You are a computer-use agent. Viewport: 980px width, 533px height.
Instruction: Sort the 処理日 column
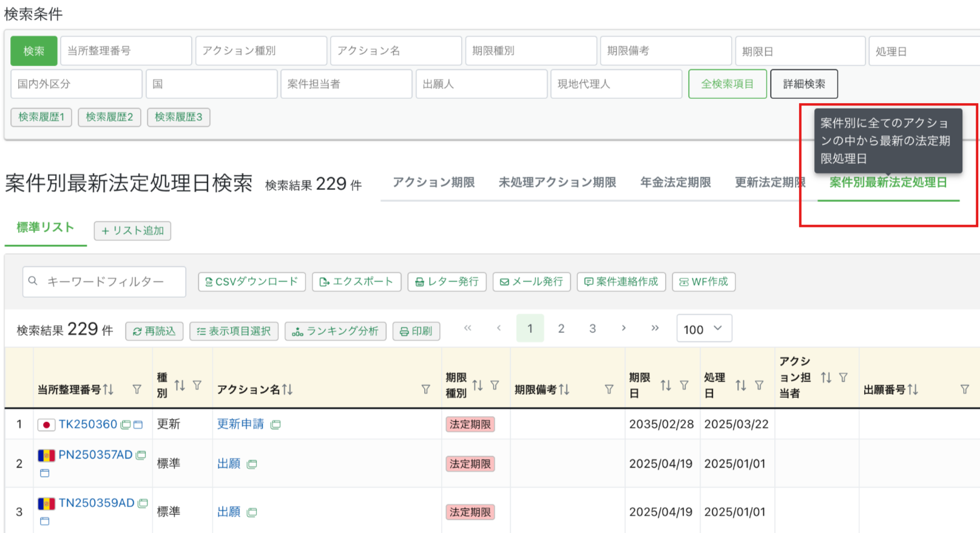pos(741,385)
